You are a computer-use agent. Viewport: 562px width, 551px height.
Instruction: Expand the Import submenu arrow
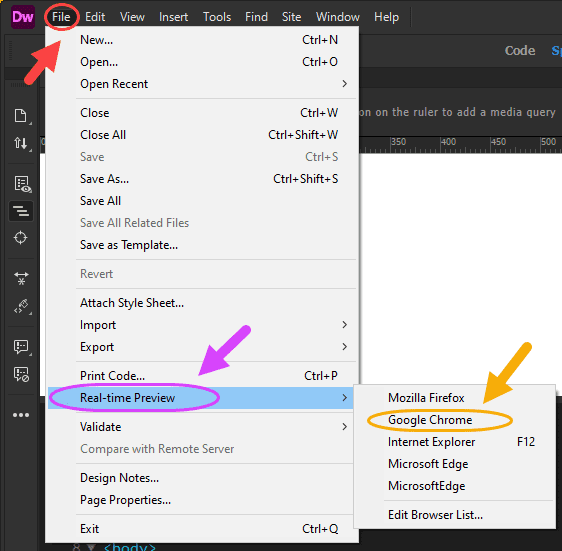point(344,325)
